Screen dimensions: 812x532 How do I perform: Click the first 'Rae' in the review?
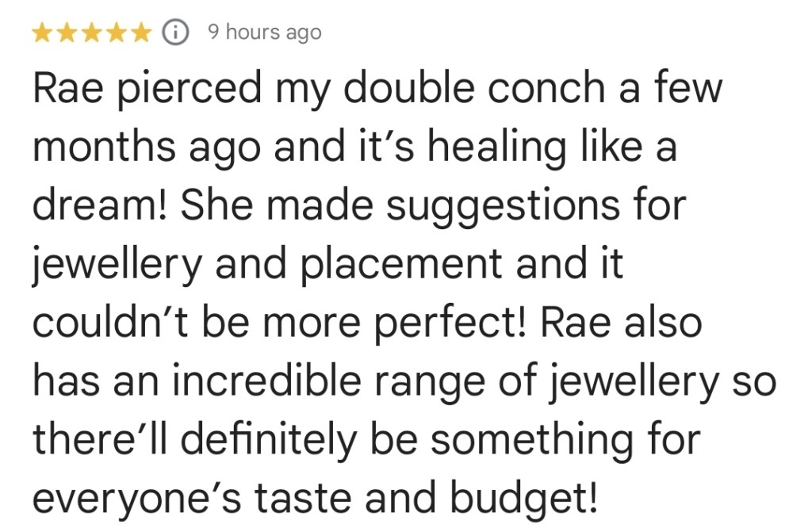tap(67, 88)
